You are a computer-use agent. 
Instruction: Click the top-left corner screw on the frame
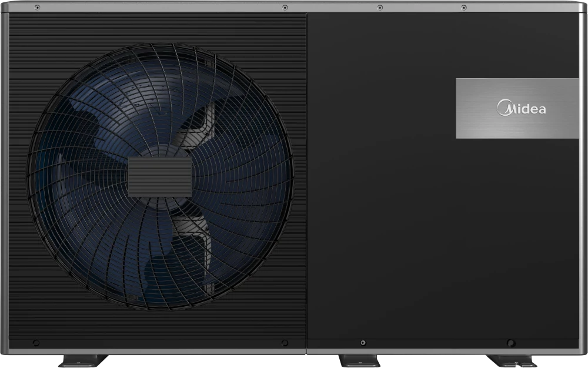[37, 7]
